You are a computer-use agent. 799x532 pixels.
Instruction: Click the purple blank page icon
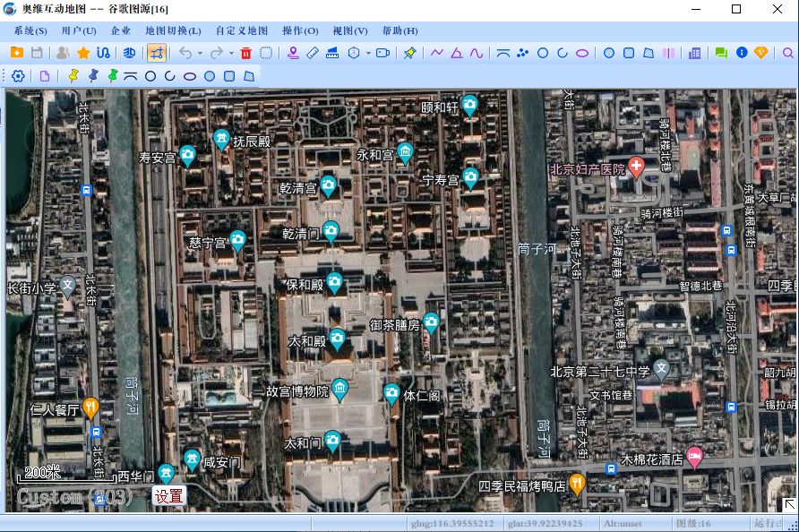pos(45,76)
